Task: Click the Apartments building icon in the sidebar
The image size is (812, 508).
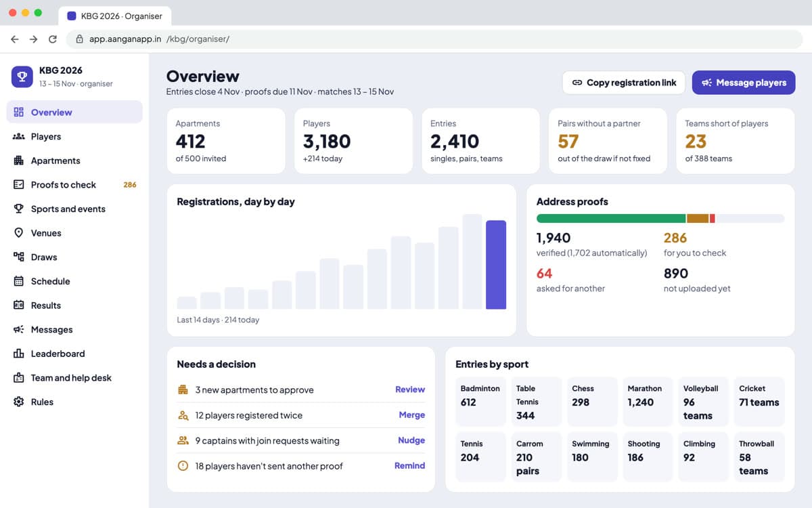Action: [x=19, y=161]
